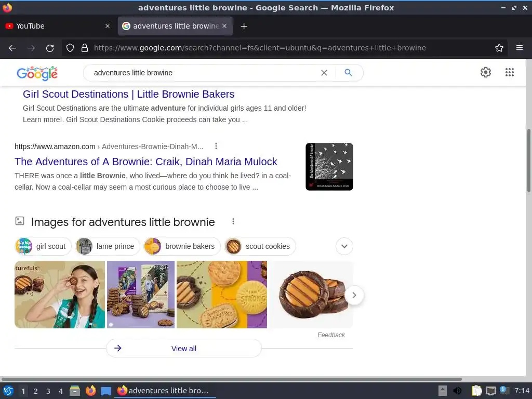The width and height of the screenshot is (532, 399).
Task: Open more options for Amazon result
Action: point(216,146)
